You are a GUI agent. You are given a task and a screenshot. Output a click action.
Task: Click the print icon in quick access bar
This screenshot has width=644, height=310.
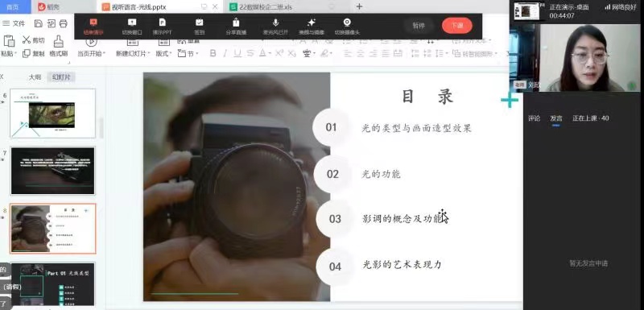click(x=64, y=23)
